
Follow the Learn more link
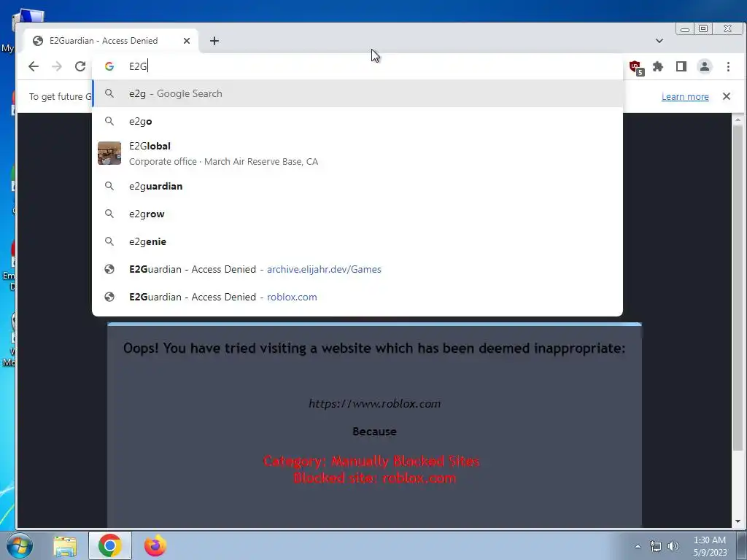(x=685, y=97)
